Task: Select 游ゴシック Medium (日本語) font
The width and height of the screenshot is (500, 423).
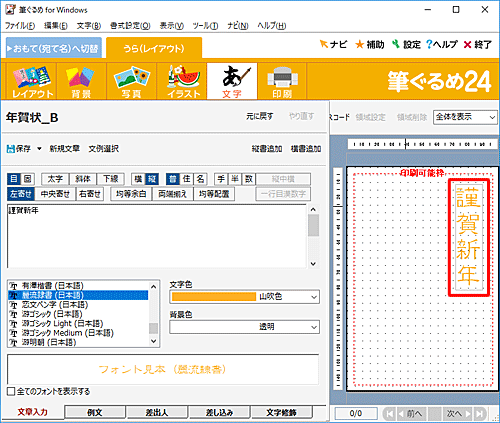Action: point(68,333)
